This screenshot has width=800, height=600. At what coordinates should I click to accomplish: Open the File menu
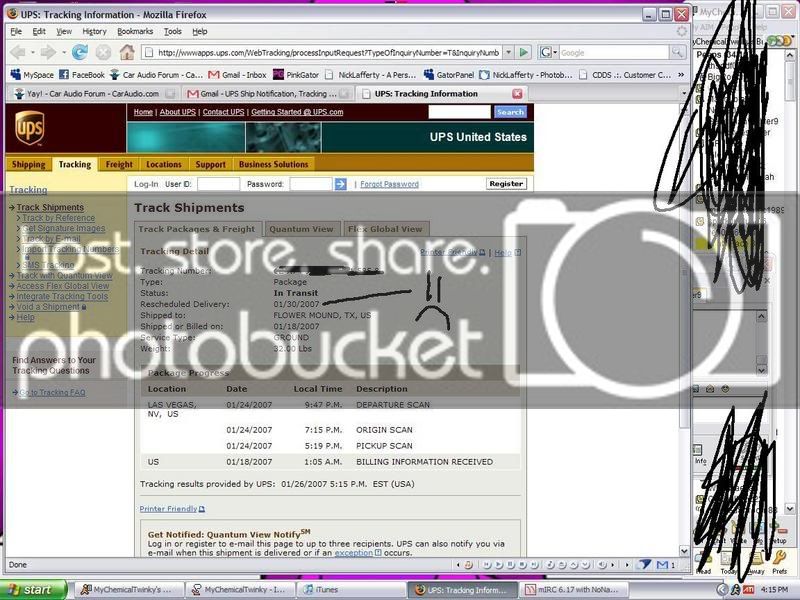(16, 32)
